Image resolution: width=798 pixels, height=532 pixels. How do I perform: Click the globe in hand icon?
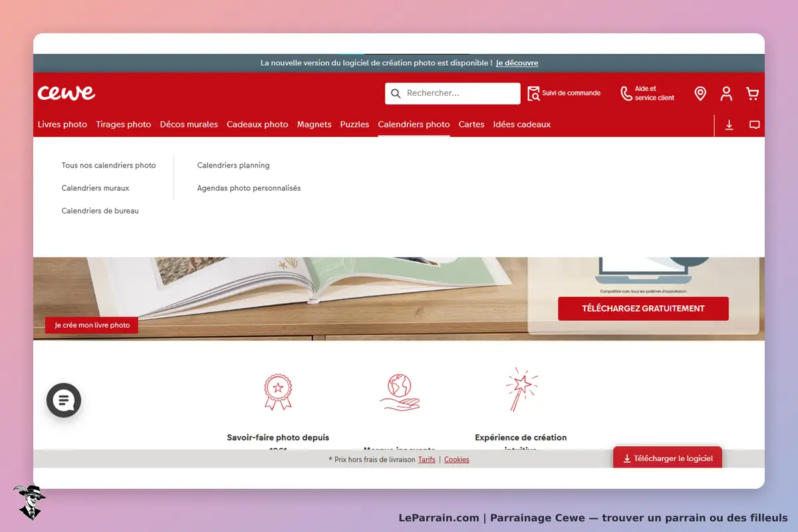coord(400,391)
